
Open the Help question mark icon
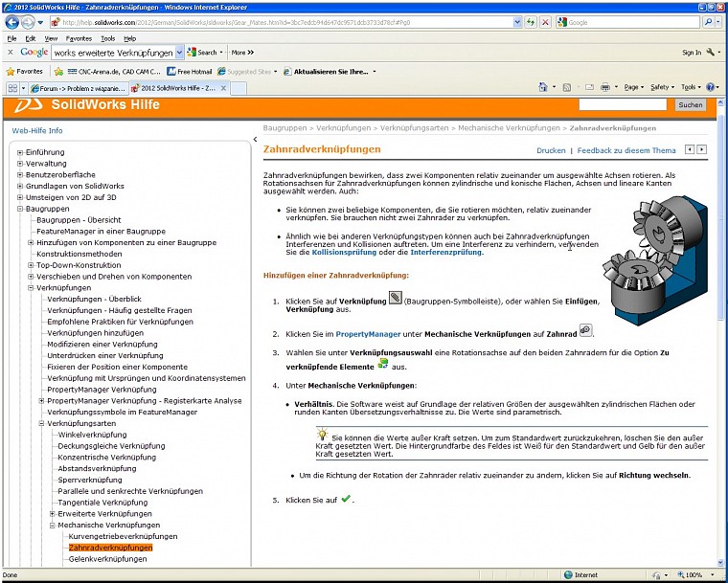point(710,87)
